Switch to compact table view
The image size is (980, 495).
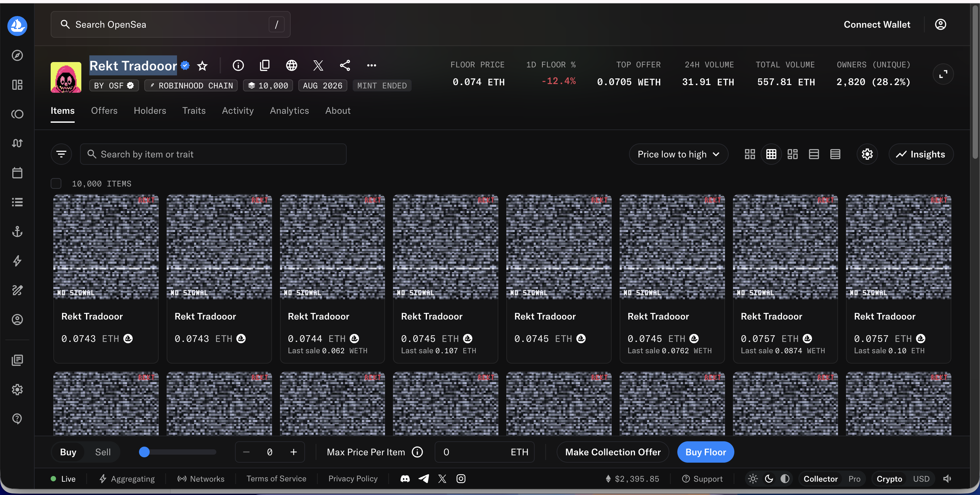pos(835,154)
